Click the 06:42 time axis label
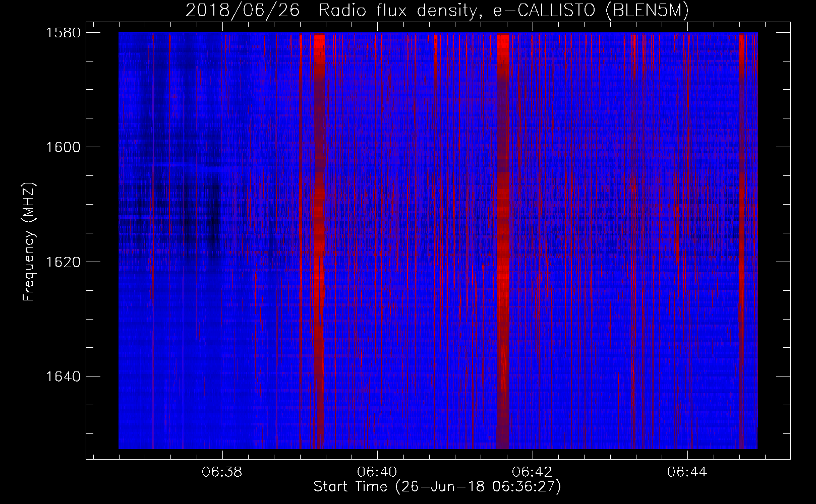 point(533,472)
